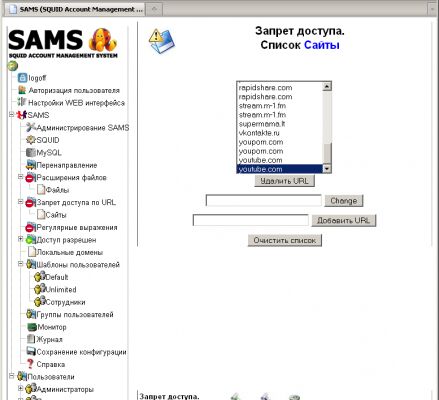Click the Администраторы group icon
The image size is (439, 400).
(31, 389)
